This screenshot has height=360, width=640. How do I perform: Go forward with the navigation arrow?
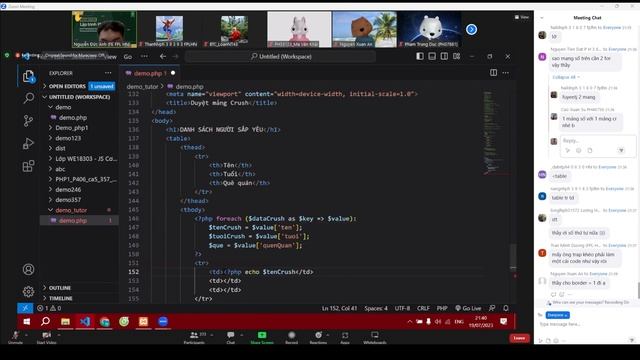click(175, 56)
